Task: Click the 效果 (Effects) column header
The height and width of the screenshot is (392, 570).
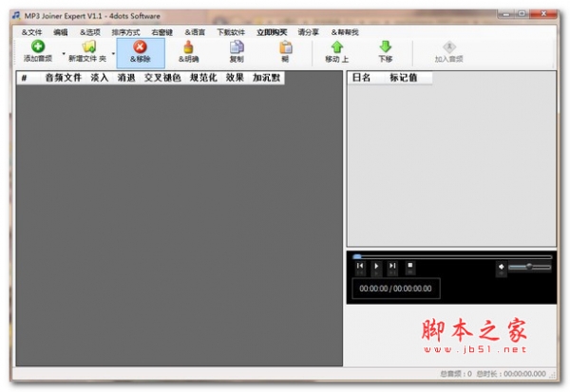Action: [235, 78]
